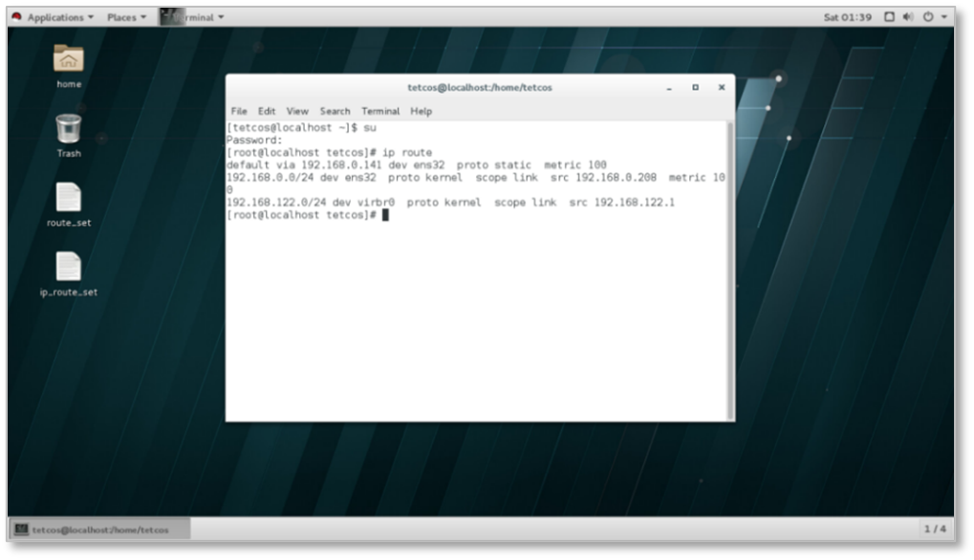The width and height of the screenshot is (974, 560).
Task: Open the Help menu in terminal
Action: (422, 111)
